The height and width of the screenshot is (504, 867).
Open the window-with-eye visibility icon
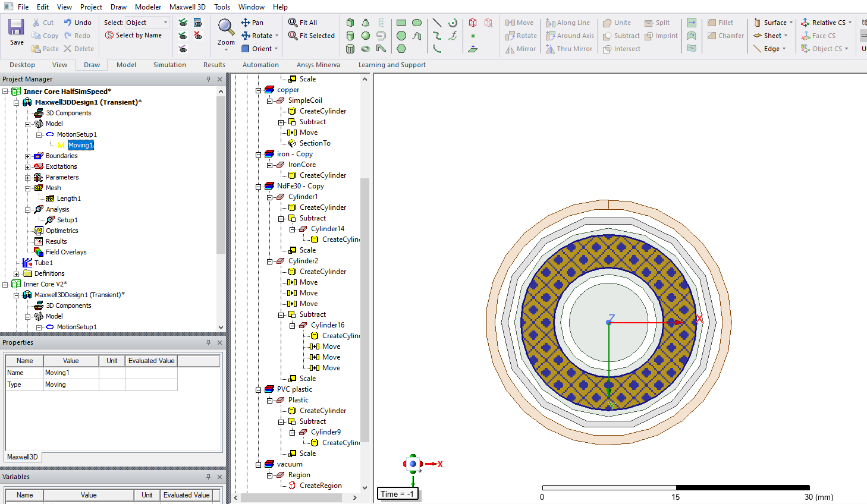tap(198, 23)
